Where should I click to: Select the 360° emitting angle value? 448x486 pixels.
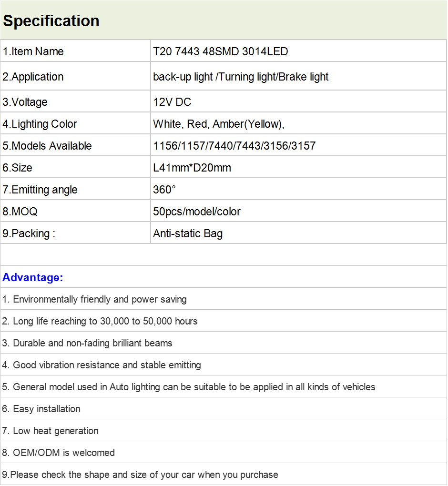tap(164, 189)
